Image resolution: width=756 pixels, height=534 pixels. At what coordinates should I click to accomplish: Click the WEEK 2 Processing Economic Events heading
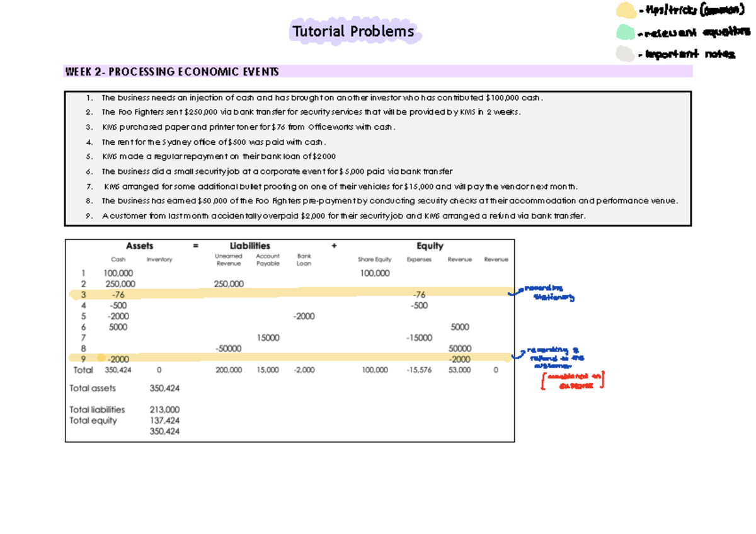coord(170,71)
